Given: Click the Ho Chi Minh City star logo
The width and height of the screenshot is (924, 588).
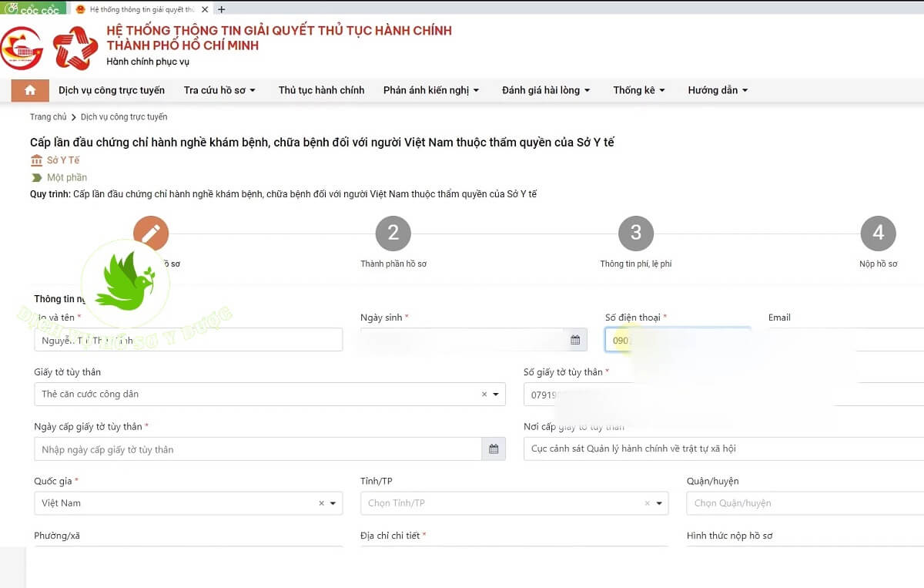Looking at the screenshot, I should pyautogui.click(x=75, y=47).
